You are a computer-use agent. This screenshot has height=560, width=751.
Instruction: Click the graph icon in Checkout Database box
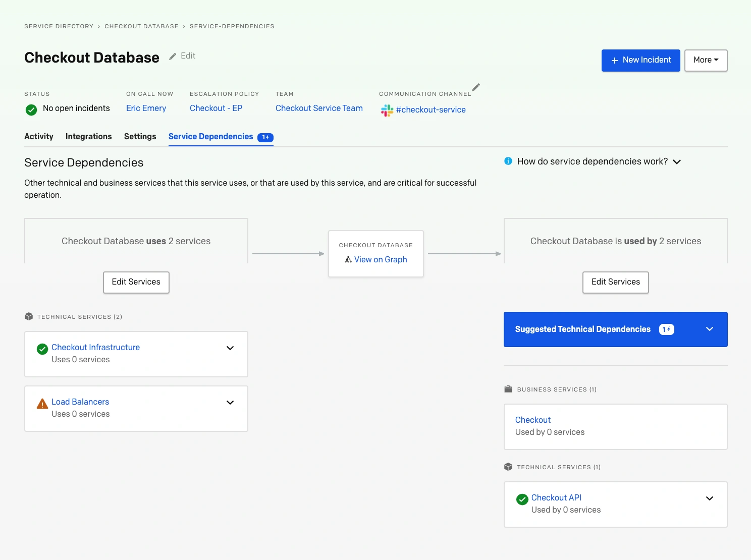[348, 260]
